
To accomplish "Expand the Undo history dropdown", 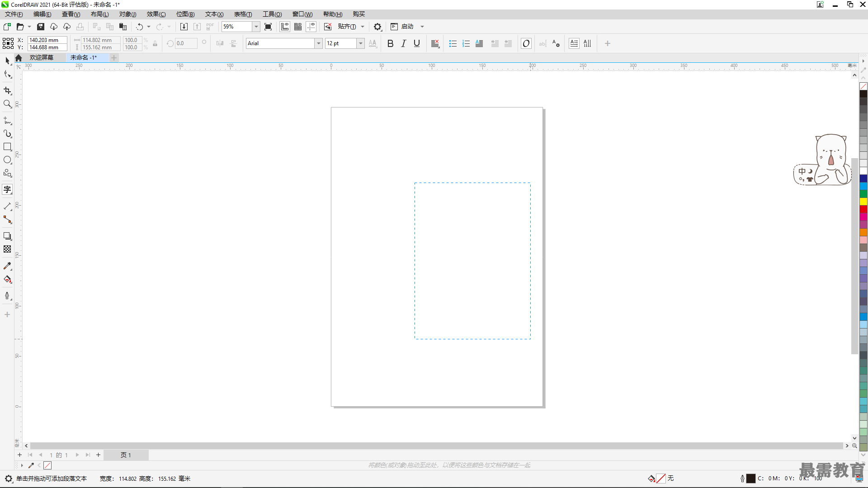I will pyautogui.click(x=149, y=27).
